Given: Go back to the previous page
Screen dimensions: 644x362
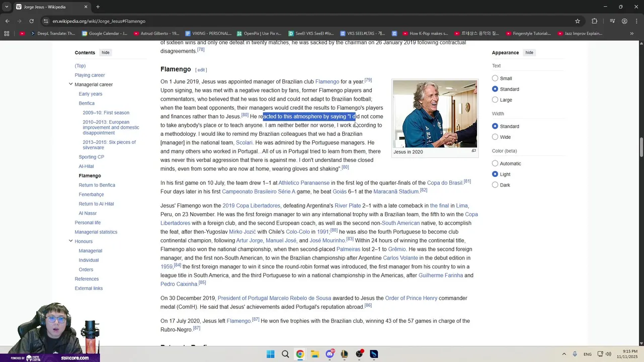Looking at the screenshot, I should [7, 21].
